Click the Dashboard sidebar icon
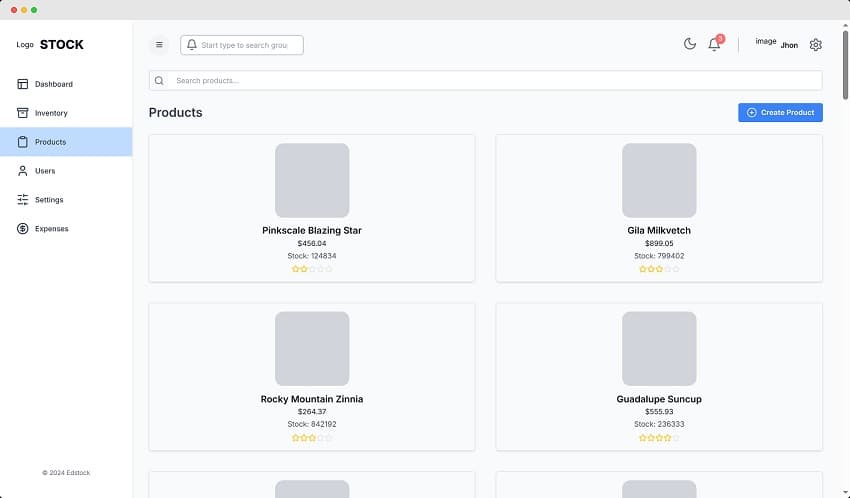 tap(23, 84)
